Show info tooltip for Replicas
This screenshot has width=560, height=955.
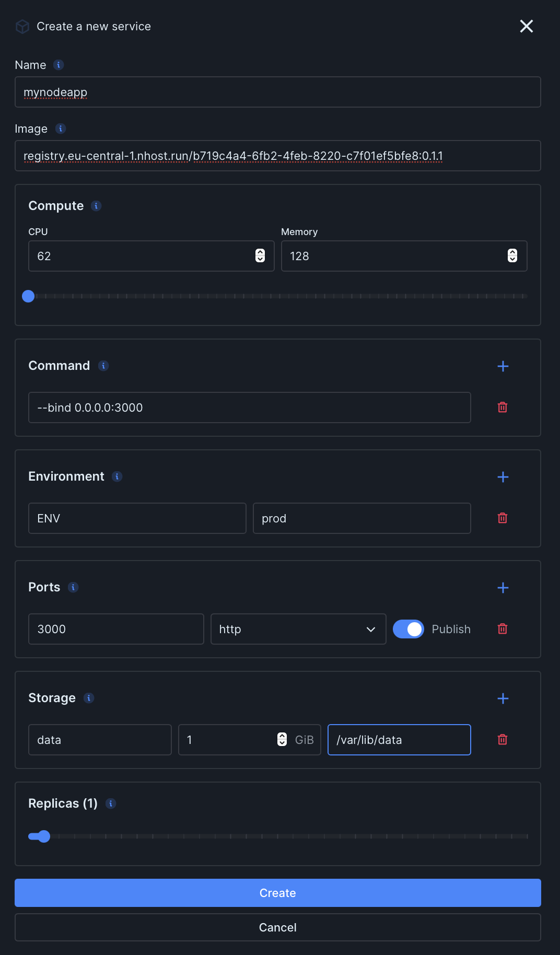(x=111, y=803)
